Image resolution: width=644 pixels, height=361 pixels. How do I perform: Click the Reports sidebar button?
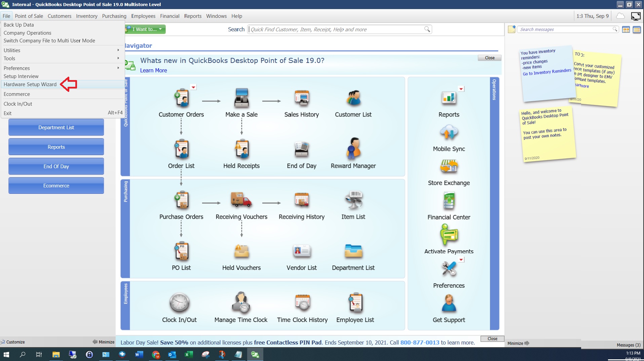click(56, 147)
